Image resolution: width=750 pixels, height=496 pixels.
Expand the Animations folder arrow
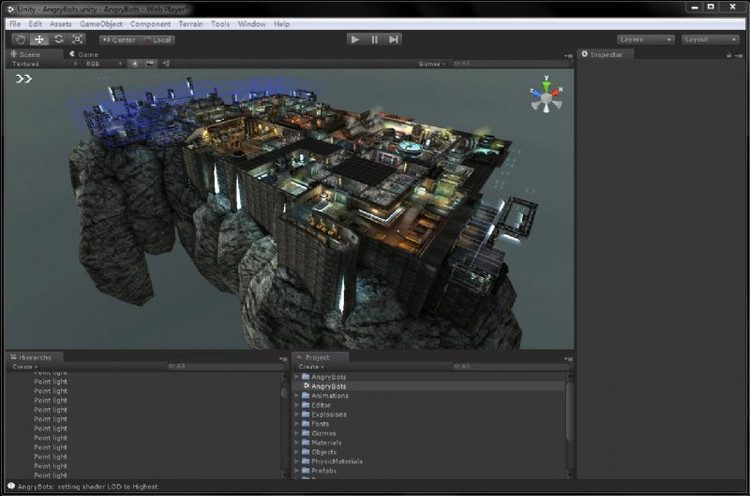pos(297,396)
